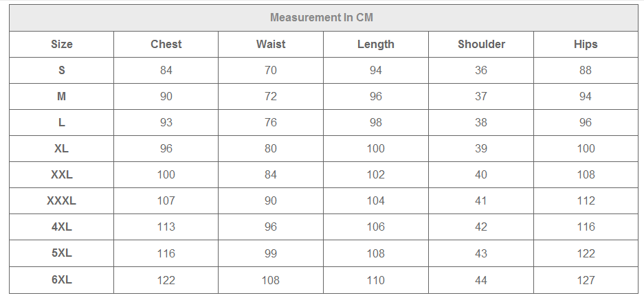Select the S size row label
This screenshot has width=644, height=300.
[x=61, y=70]
